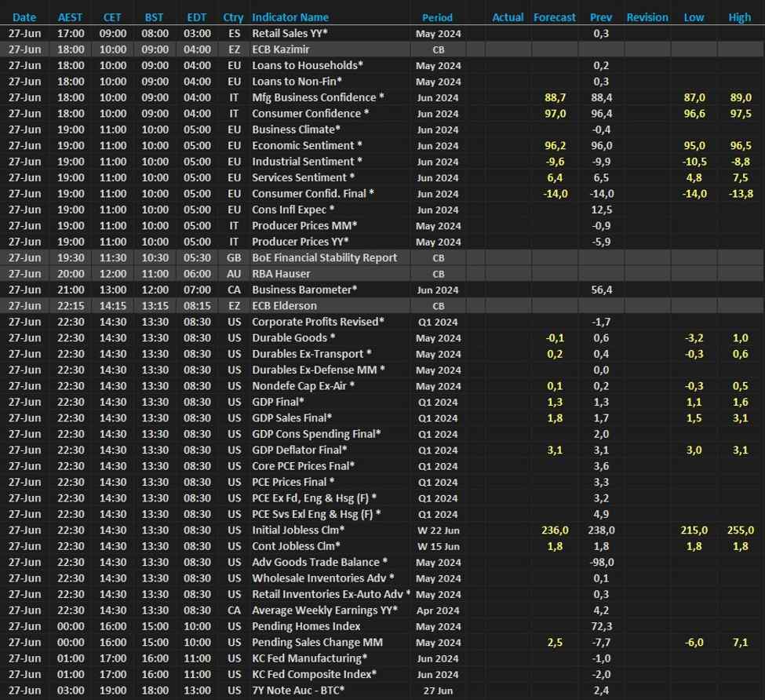Click the Durable Goods indicator name

coord(293,337)
